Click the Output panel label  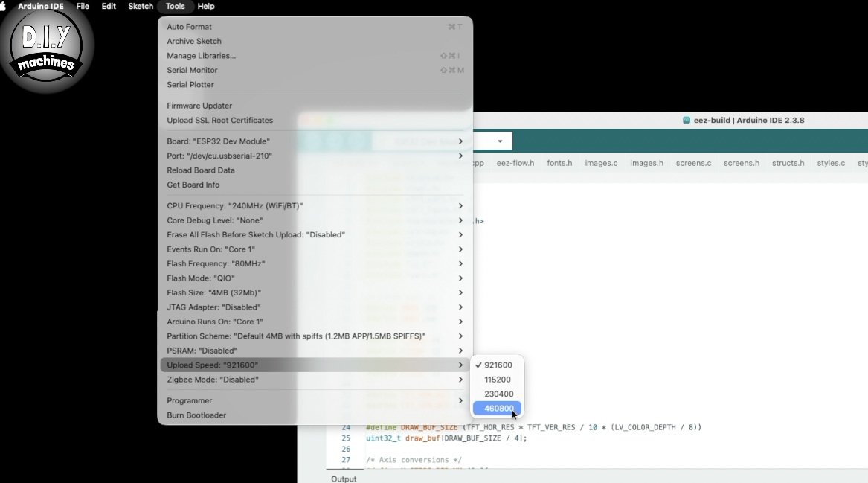tap(344, 479)
